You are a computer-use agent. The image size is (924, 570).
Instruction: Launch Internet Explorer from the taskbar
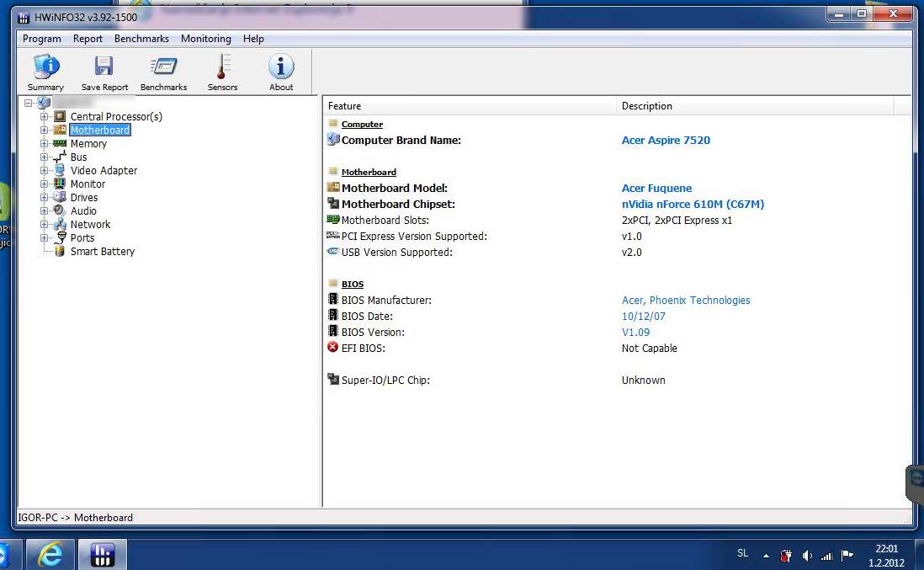(50, 554)
